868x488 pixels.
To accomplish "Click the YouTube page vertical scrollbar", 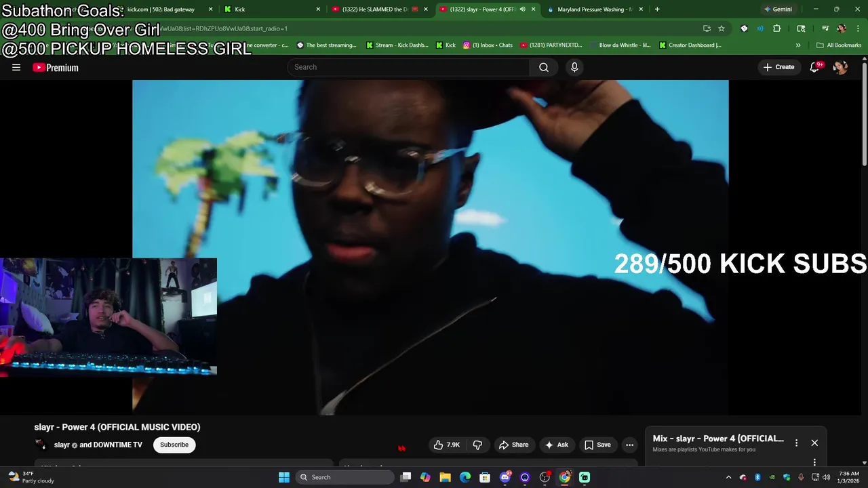I will (x=864, y=115).
